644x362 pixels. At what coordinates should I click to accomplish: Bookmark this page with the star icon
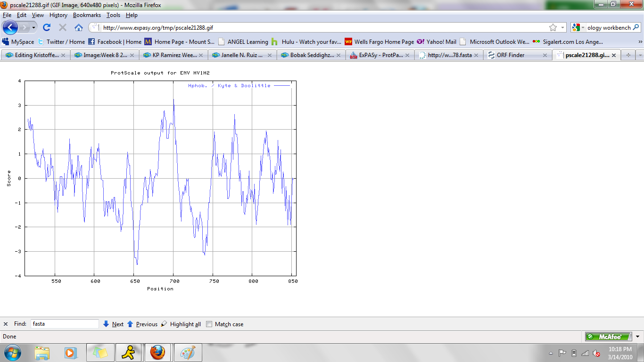pyautogui.click(x=553, y=27)
